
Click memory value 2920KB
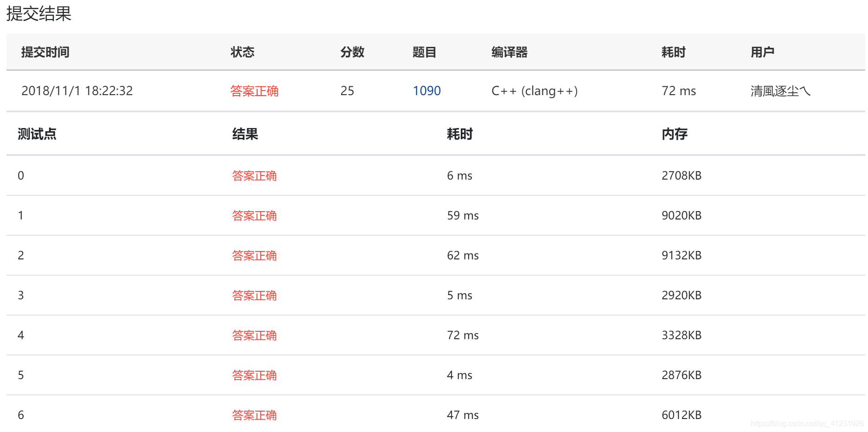click(682, 296)
